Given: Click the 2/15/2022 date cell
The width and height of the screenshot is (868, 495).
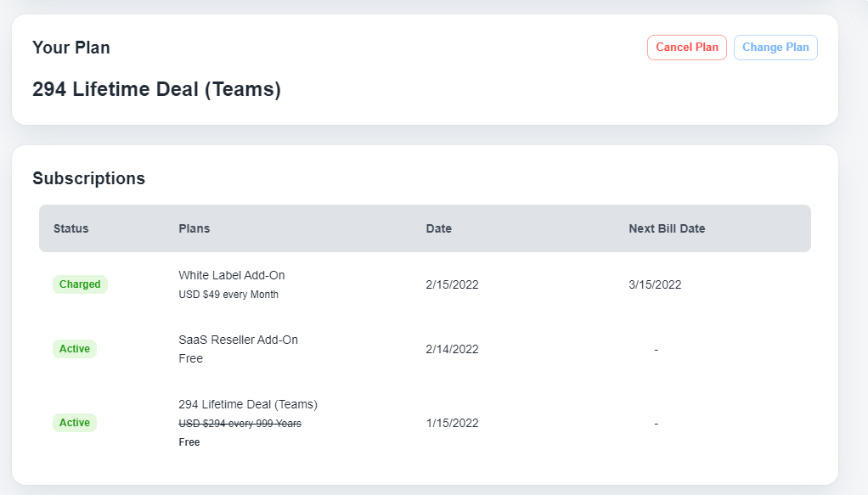Looking at the screenshot, I should [452, 284].
